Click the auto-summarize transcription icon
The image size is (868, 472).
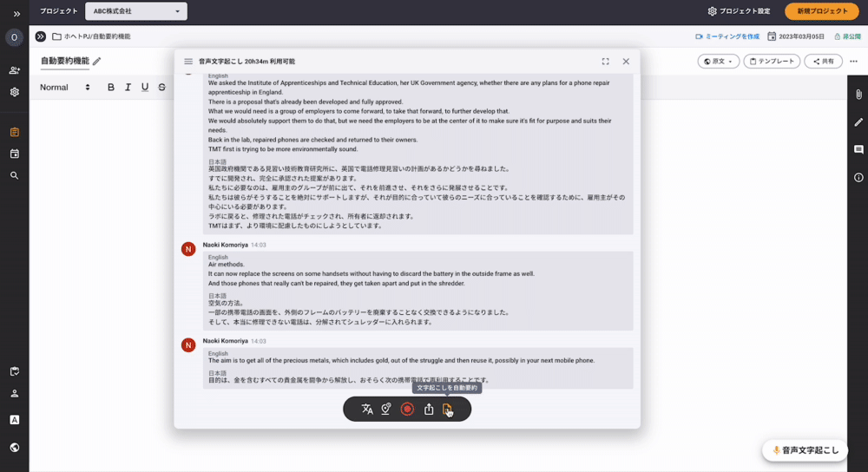447,410
